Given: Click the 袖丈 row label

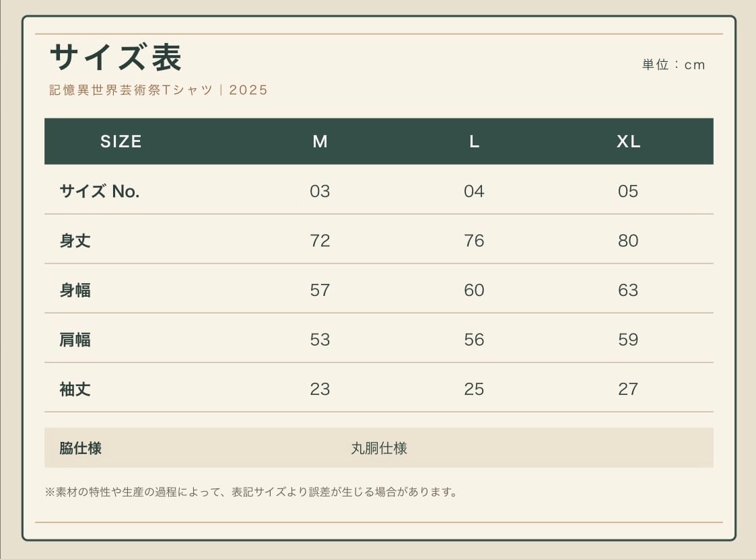Looking at the screenshot, I should point(75,389).
